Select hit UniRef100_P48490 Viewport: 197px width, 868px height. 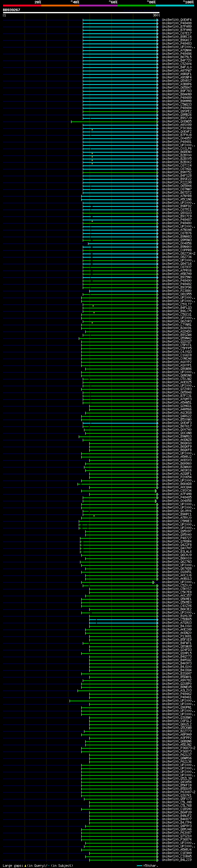[177, 280]
